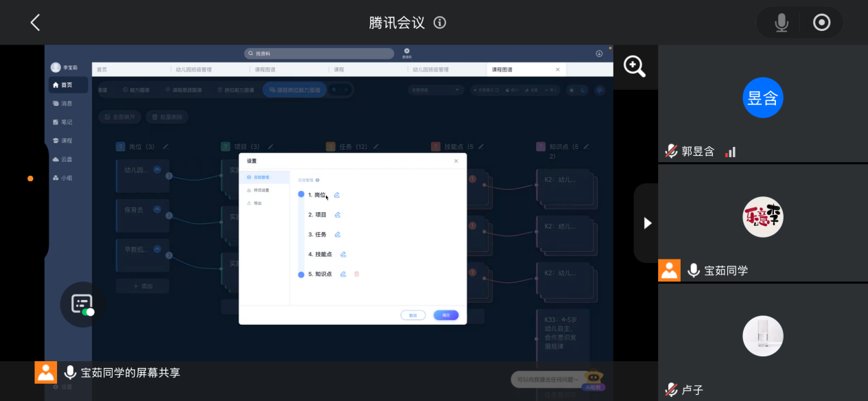Click the plus icon beside search bar
Image resolution: width=868 pixels, height=401 pixels.
pos(406,52)
